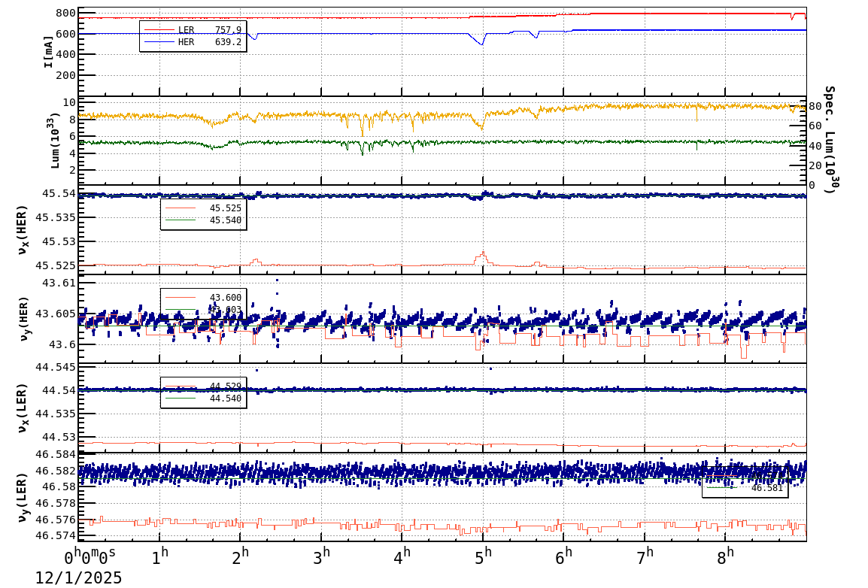The image size is (868, 588).
Task: Click the 46.584 axis tick label
Action: click(x=56, y=455)
